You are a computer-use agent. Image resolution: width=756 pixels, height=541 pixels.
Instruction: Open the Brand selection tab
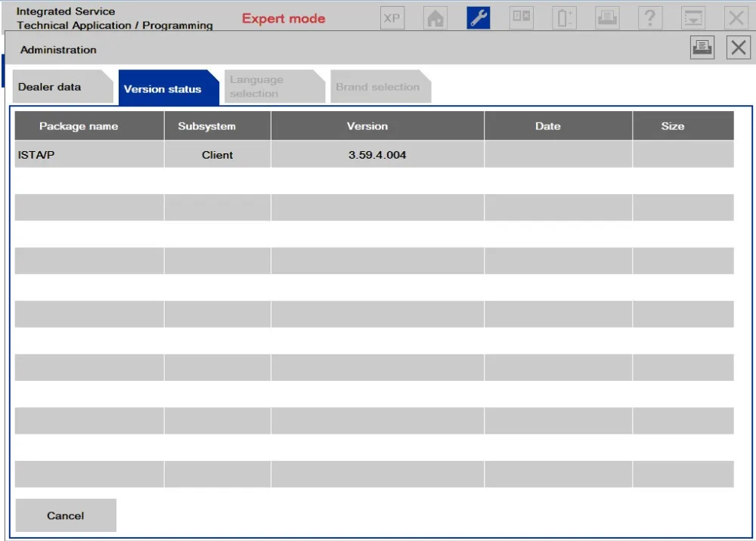click(380, 87)
